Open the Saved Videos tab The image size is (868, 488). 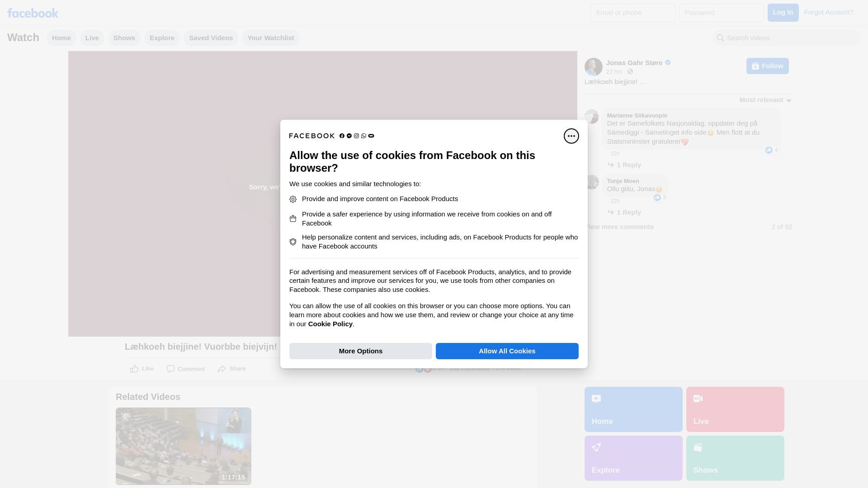point(211,38)
